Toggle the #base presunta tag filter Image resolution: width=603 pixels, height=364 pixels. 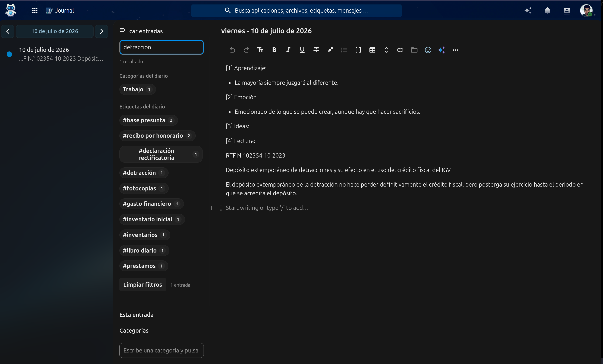(148, 120)
